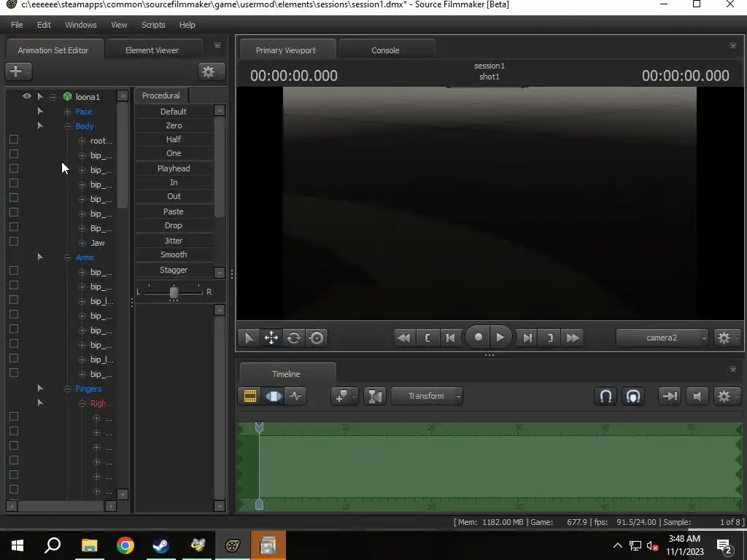Collapse the Body group
The image size is (747, 560).
click(x=67, y=126)
